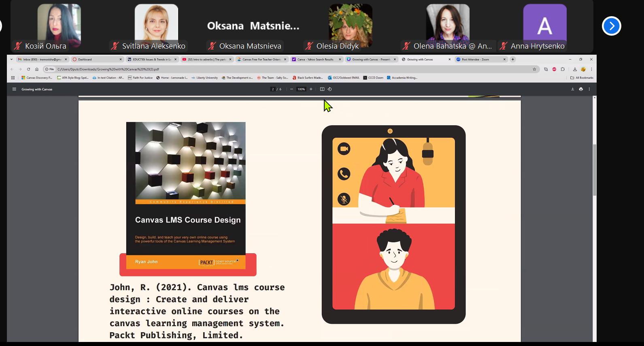This screenshot has height=346, width=644.
Task: Download the PDF from viewer toolbar
Action: pyautogui.click(x=572, y=89)
